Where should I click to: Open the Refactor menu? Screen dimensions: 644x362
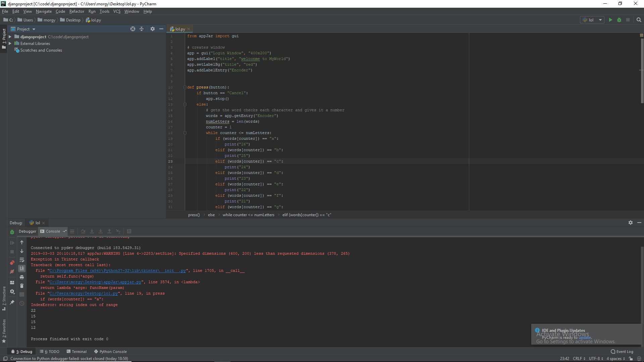tap(77, 11)
